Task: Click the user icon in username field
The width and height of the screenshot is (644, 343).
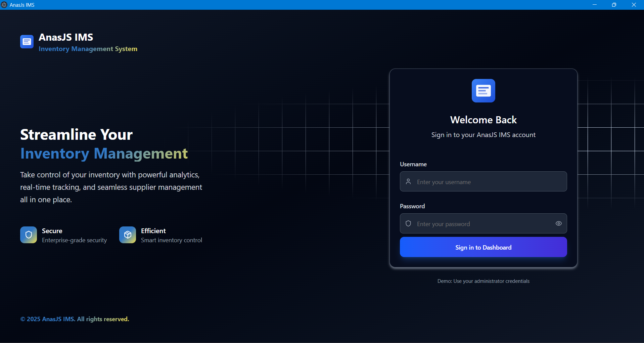Action: (408, 181)
